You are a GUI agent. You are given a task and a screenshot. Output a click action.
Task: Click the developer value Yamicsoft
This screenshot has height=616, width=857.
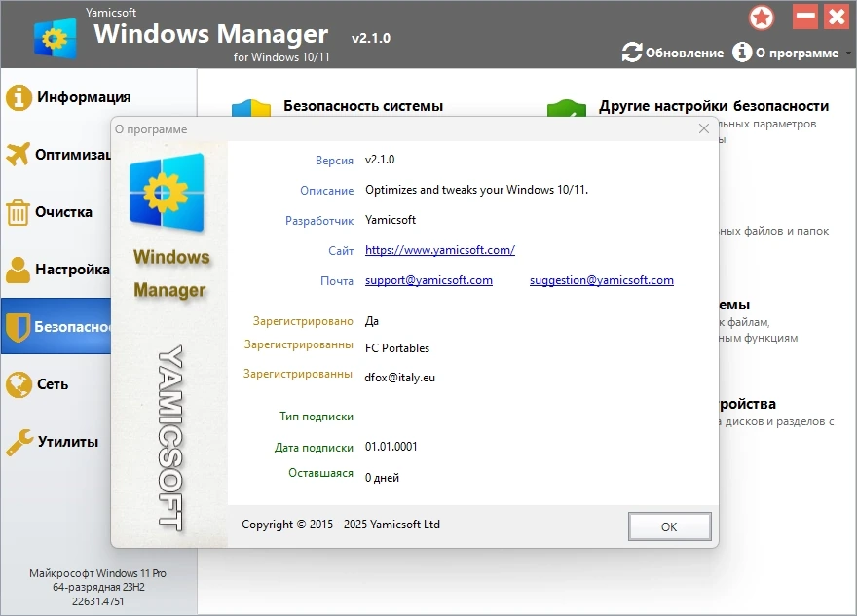click(391, 220)
